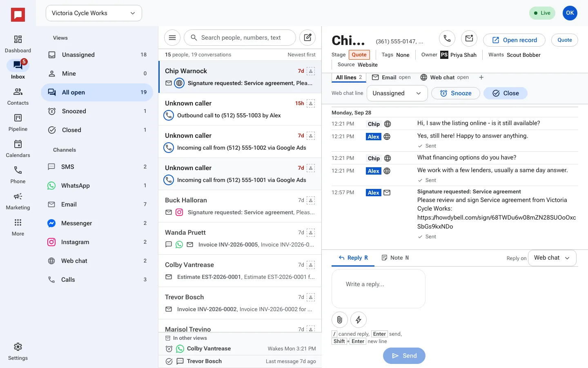Compose a new conversation
Viewport: 588px width, 368px height.
click(x=307, y=38)
